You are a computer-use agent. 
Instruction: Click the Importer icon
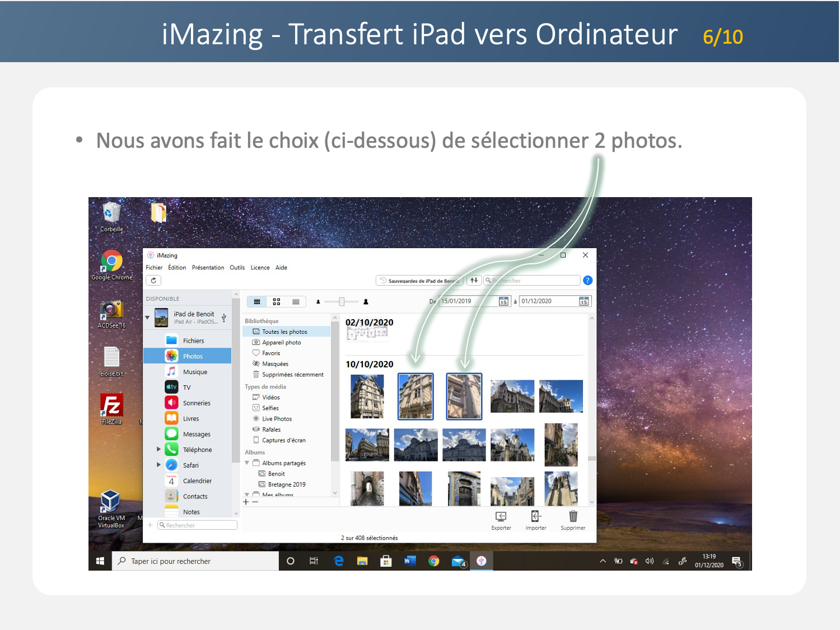point(535,517)
